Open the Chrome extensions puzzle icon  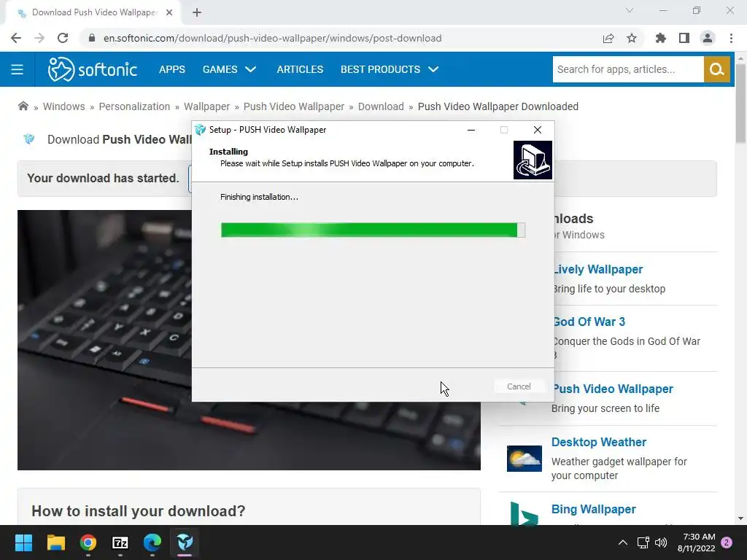(660, 38)
